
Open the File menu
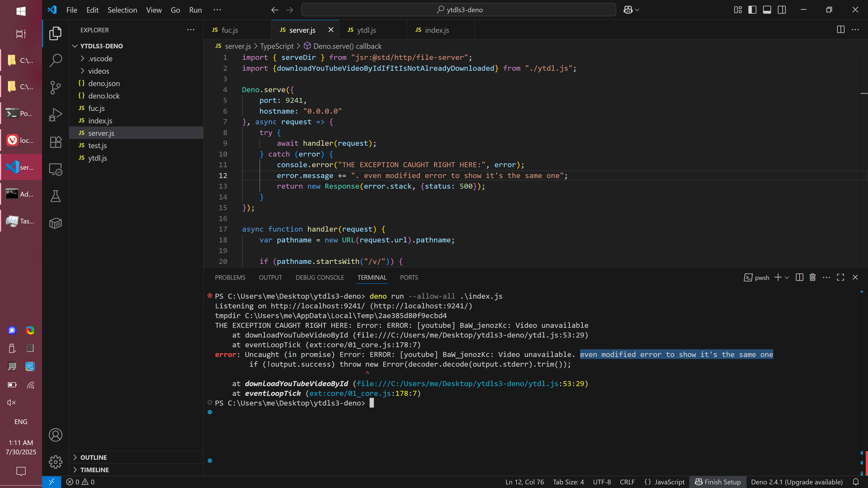(72, 10)
